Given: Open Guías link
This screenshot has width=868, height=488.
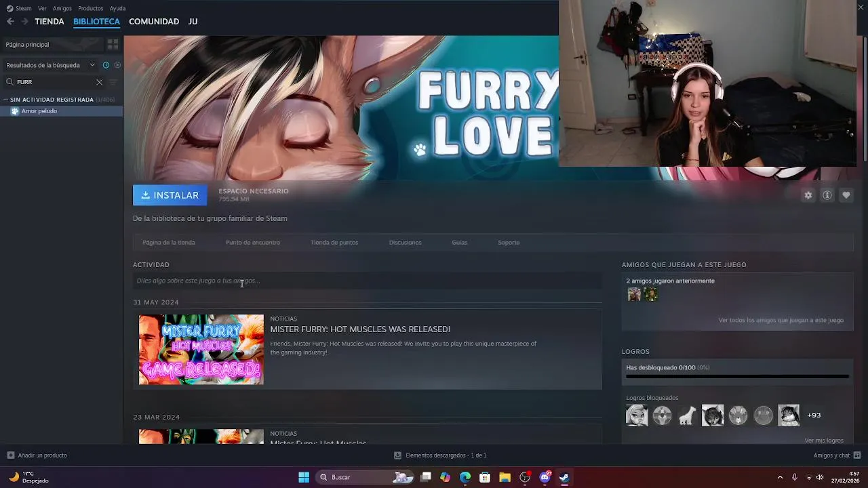Looking at the screenshot, I should click(x=460, y=243).
